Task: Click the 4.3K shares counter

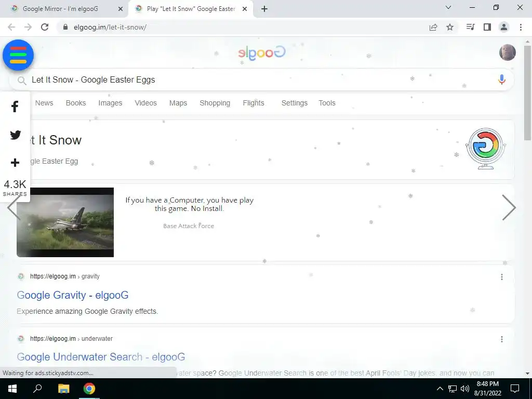Action: tap(15, 188)
